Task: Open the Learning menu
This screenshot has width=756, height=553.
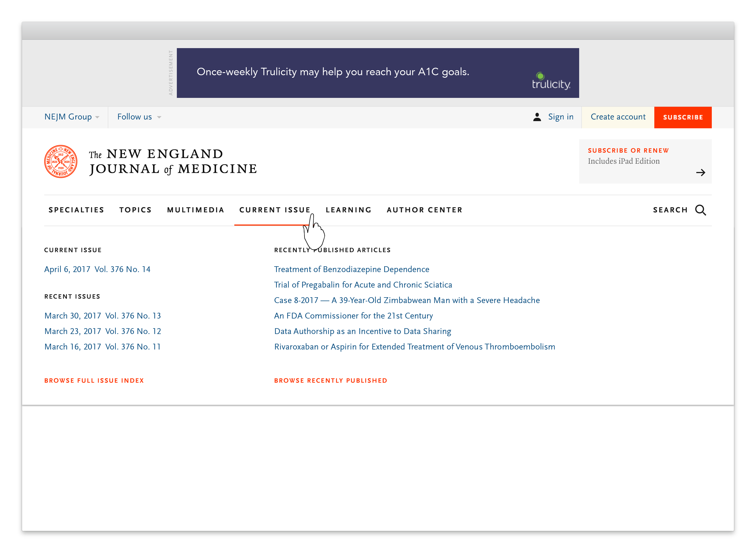Action: 348,210
